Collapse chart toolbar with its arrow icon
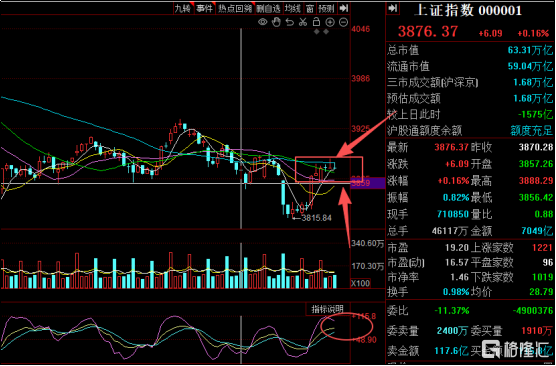 (344, 8)
